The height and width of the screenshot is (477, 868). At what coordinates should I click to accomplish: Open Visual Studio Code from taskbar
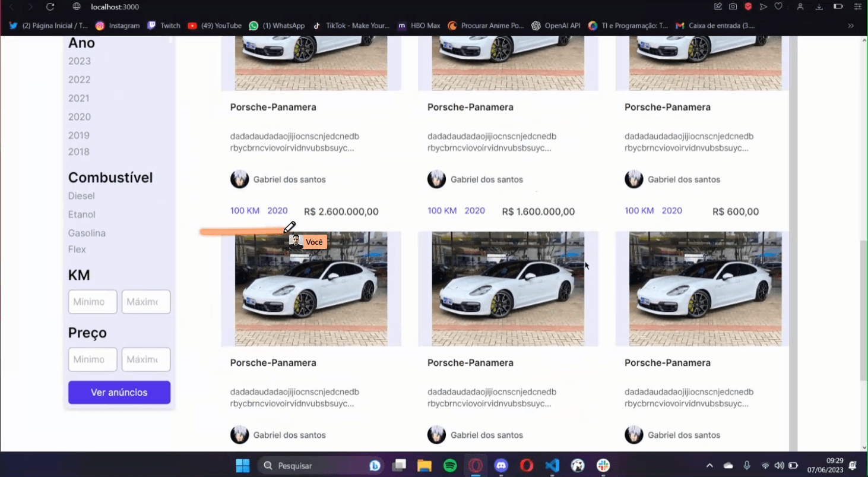(552, 465)
